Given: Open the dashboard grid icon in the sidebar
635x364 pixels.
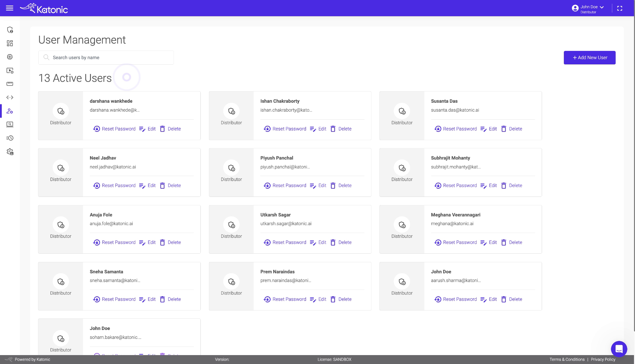Looking at the screenshot, I should coord(10,43).
